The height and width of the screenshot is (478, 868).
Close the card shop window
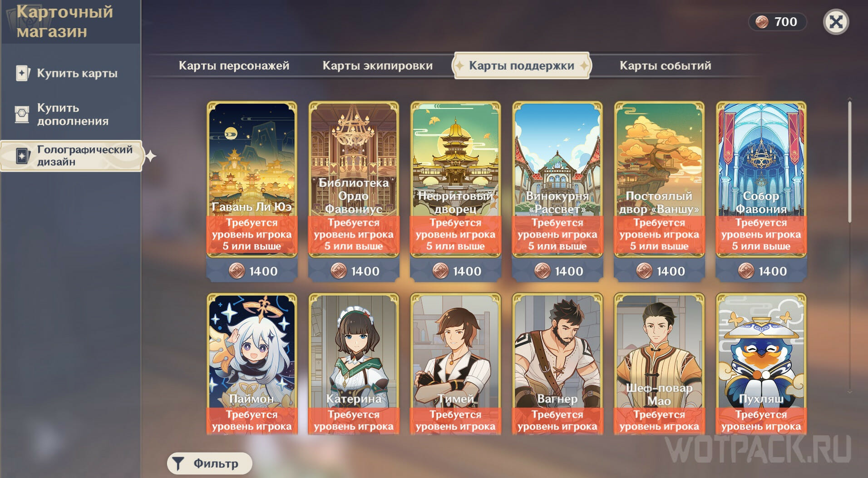tap(835, 21)
